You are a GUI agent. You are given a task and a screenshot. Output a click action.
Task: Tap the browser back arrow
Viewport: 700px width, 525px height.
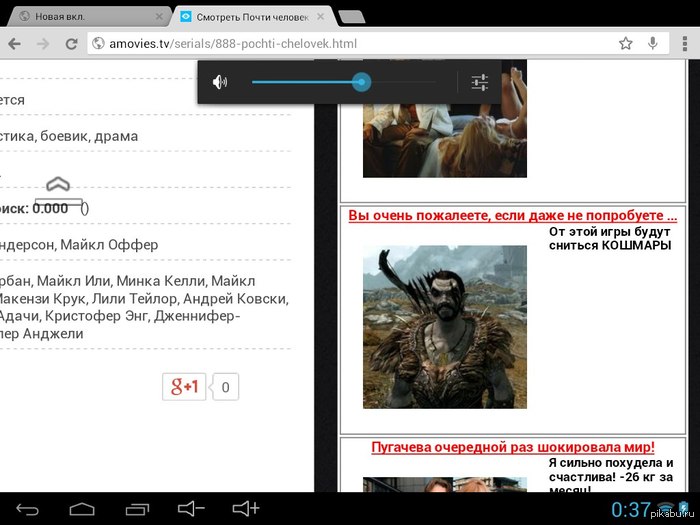coord(16,44)
